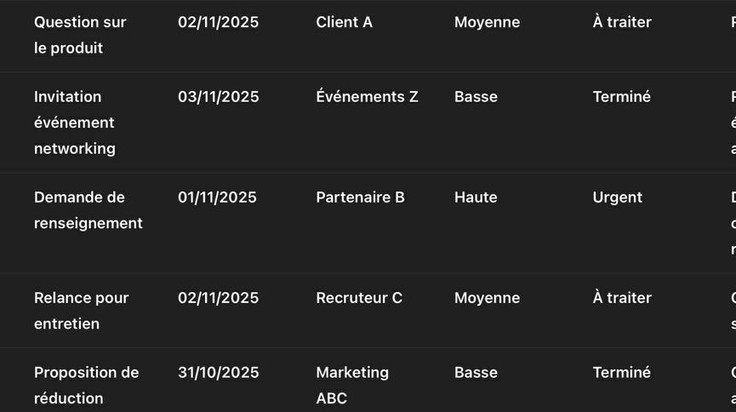Click 'Terminé' status in Marketing ABC row
736x412 pixels.
[x=621, y=372]
